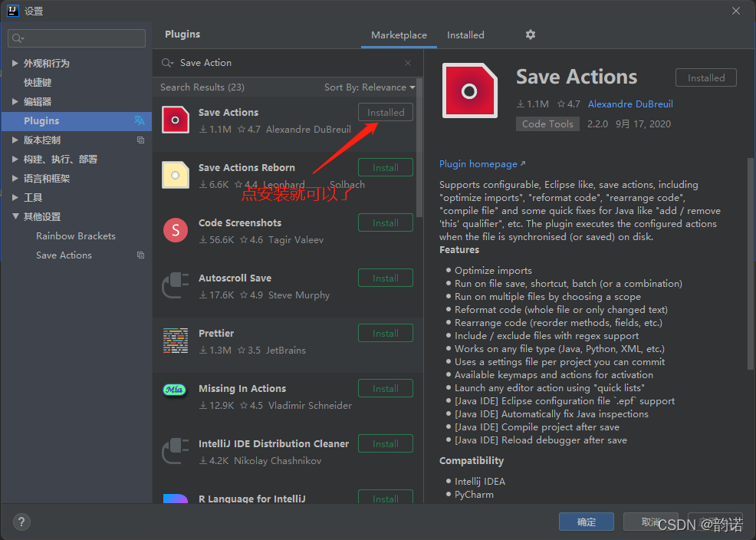
Task: Click the settings search input field
Action: 77,38
